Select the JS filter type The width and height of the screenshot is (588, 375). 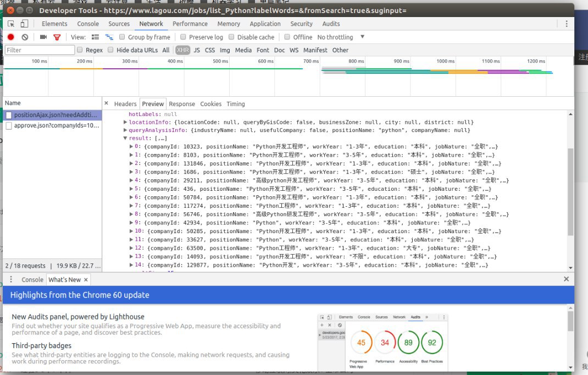tap(197, 50)
